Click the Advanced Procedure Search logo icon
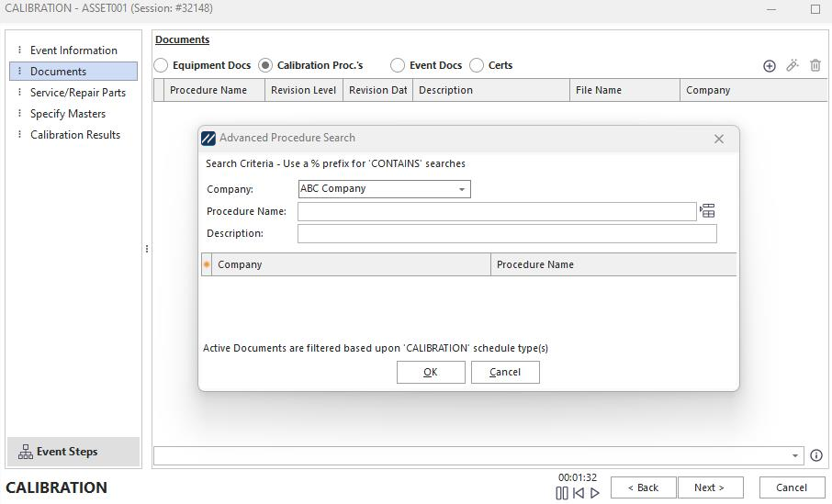This screenshot has height=504, width=832. [208, 139]
